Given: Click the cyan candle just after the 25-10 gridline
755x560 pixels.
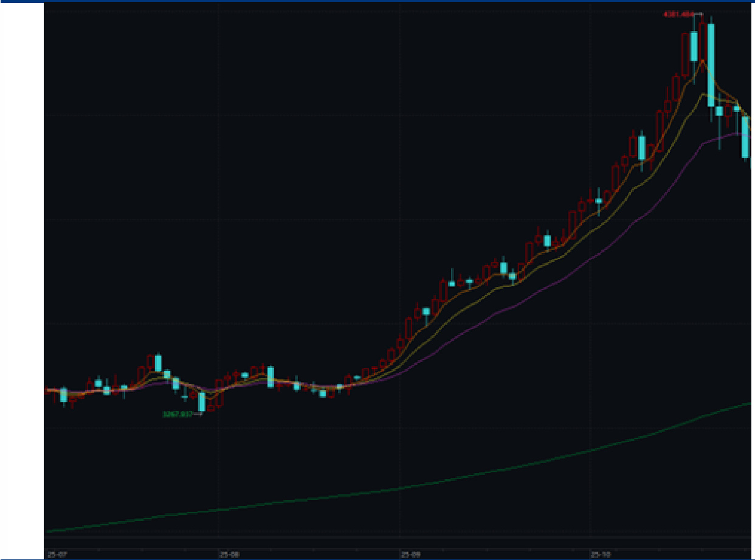Looking at the screenshot, I should [x=599, y=201].
